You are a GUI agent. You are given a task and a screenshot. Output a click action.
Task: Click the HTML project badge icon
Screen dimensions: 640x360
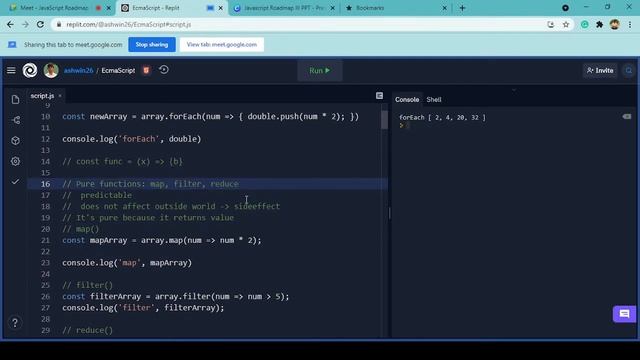pyautogui.click(x=146, y=70)
